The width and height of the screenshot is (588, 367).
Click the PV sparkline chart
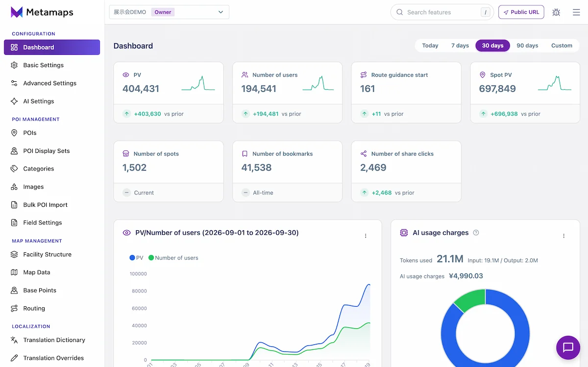pos(198,83)
